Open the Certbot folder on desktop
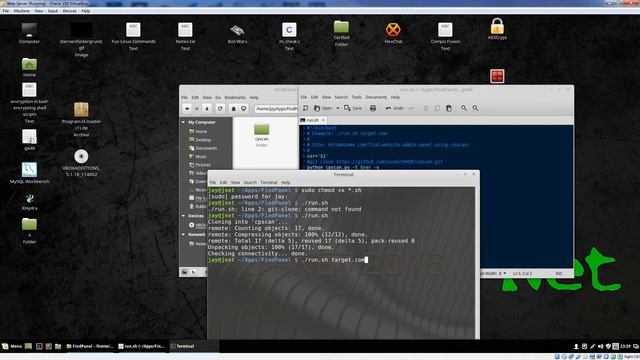Screen dimensions: 640x360 (x=341, y=33)
